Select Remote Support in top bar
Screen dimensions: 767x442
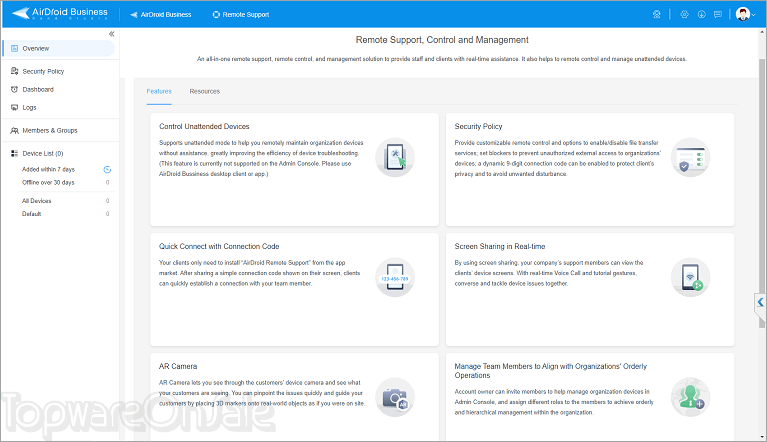click(241, 15)
